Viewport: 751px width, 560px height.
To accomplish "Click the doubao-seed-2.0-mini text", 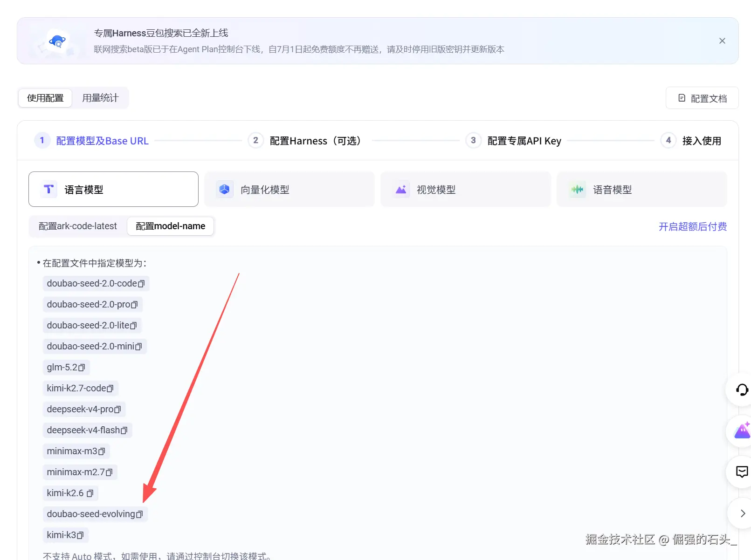I will pyautogui.click(x=90, y=347).
